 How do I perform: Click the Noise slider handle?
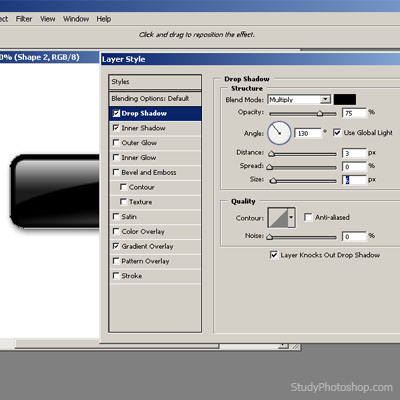click(269, 237)
